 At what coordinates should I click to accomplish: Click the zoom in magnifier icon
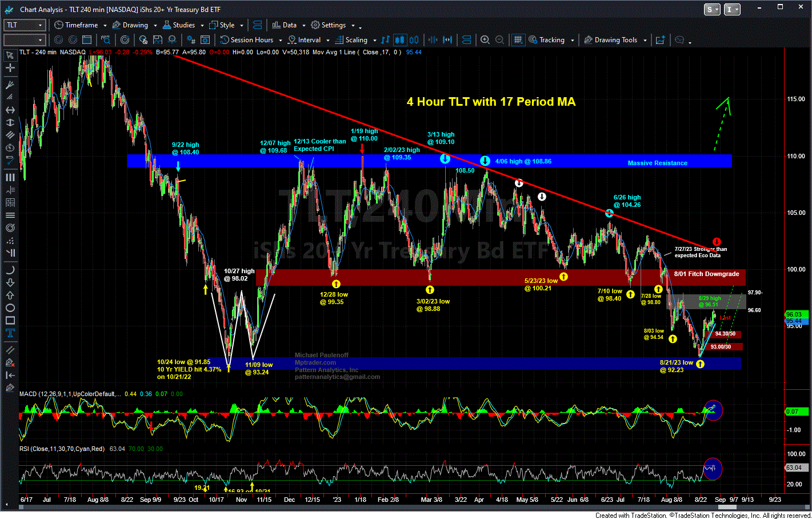[485, 40]
